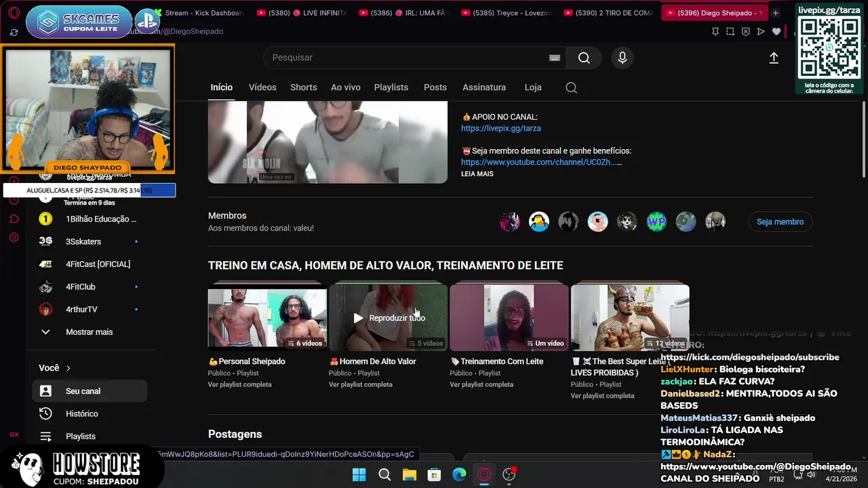
Task: Expand the Você section chevron
Action: tap(68, 368)
